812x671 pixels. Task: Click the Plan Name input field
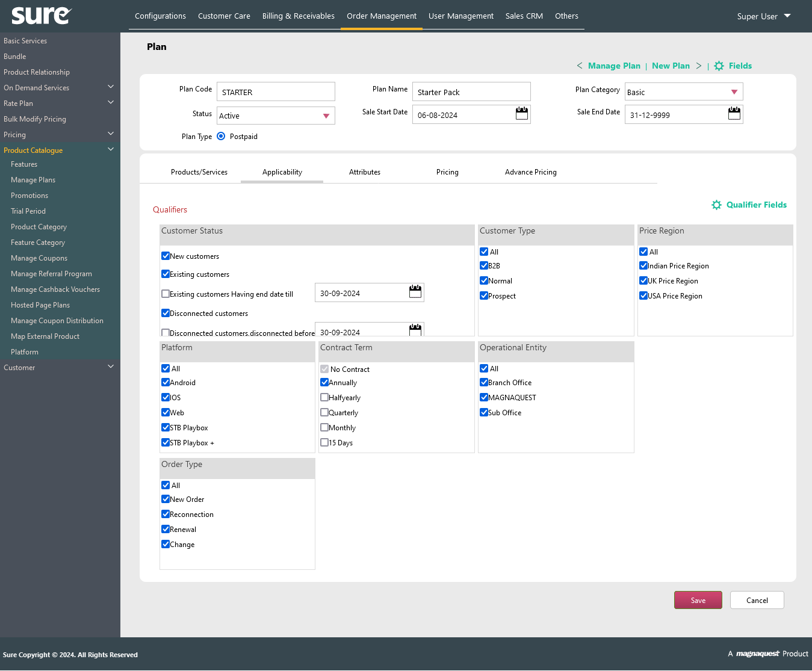point(471,91)
